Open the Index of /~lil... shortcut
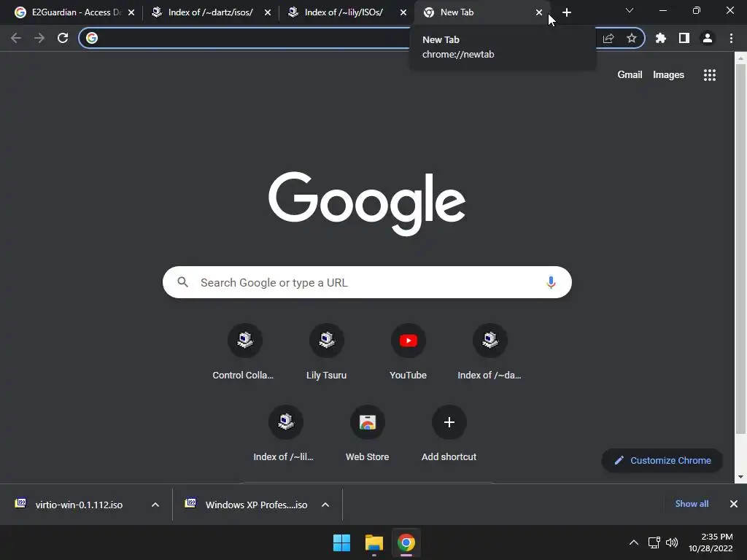Image resolution: width=747 pixels, height=560 pixels. (285, 433)
